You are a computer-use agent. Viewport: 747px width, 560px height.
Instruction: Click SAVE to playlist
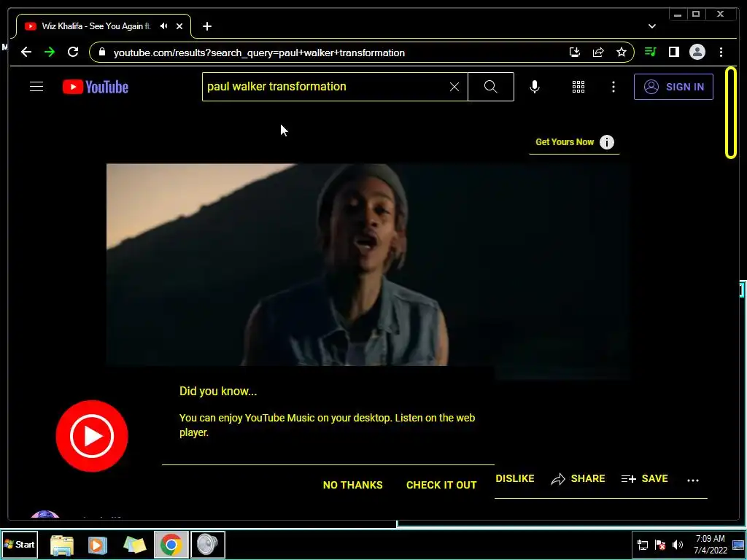point(645,478)
